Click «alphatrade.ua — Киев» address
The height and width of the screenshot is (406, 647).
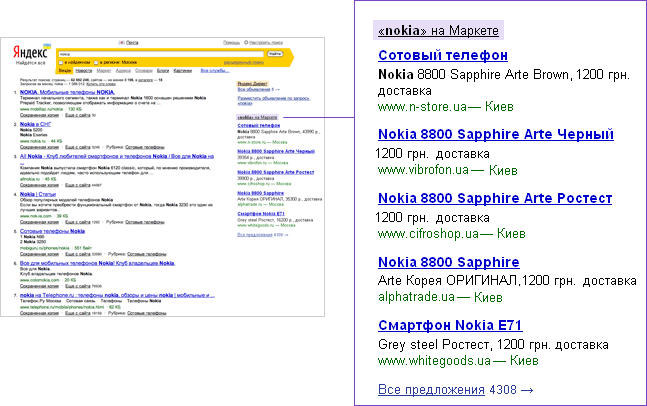(440, 297)
